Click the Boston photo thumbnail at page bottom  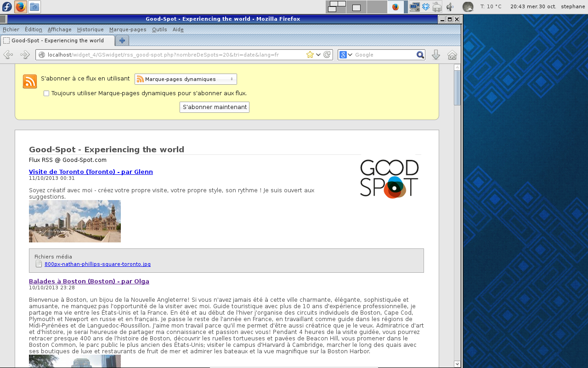pyautogui.click(x=75, y=361)
